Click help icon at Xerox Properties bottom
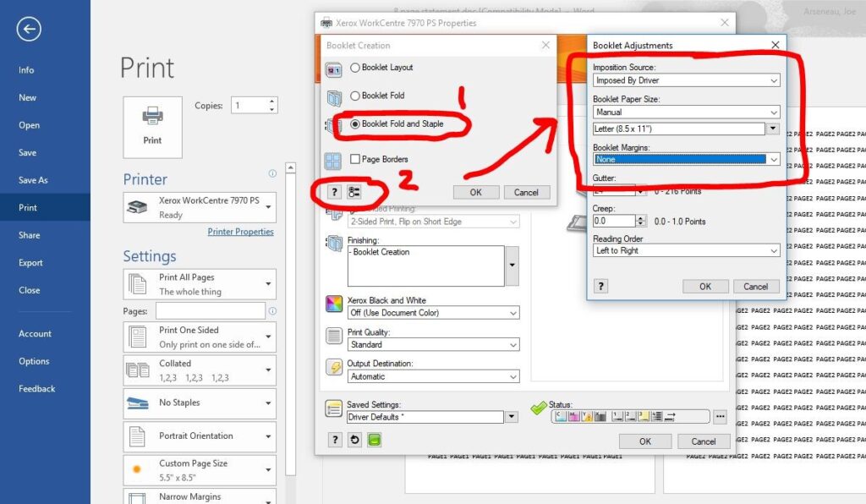The height and width of the screenshot is (504, 866). click(x=335, y=440)
